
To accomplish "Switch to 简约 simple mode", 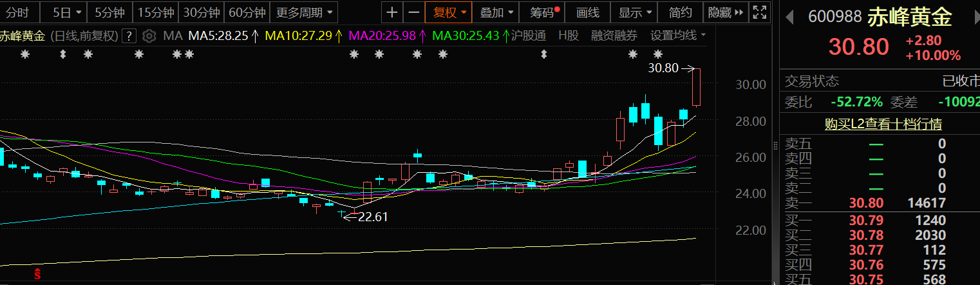I will [681, 12].
